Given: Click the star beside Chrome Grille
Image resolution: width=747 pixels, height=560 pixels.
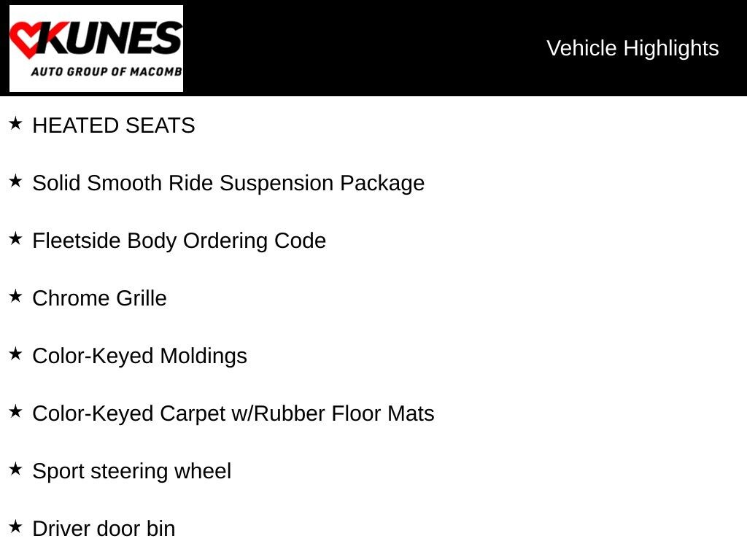Looking at the screenshot, I should (15, 297).
